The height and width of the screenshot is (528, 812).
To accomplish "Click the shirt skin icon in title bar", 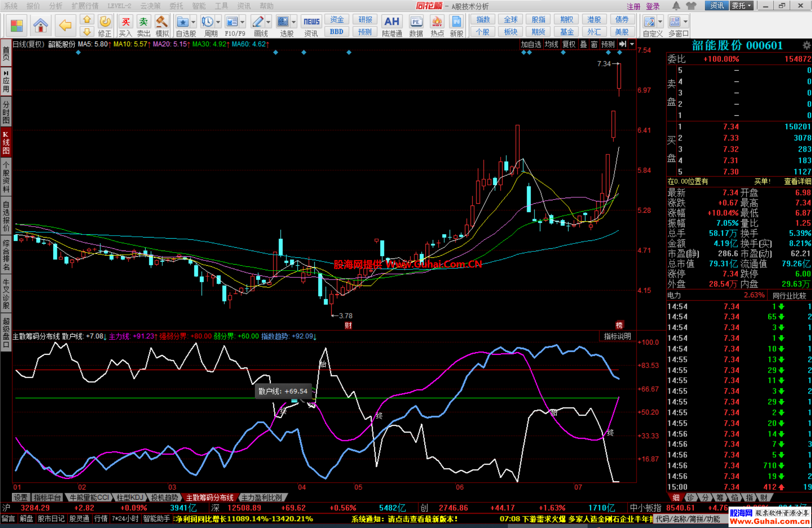I will (691, 6).
